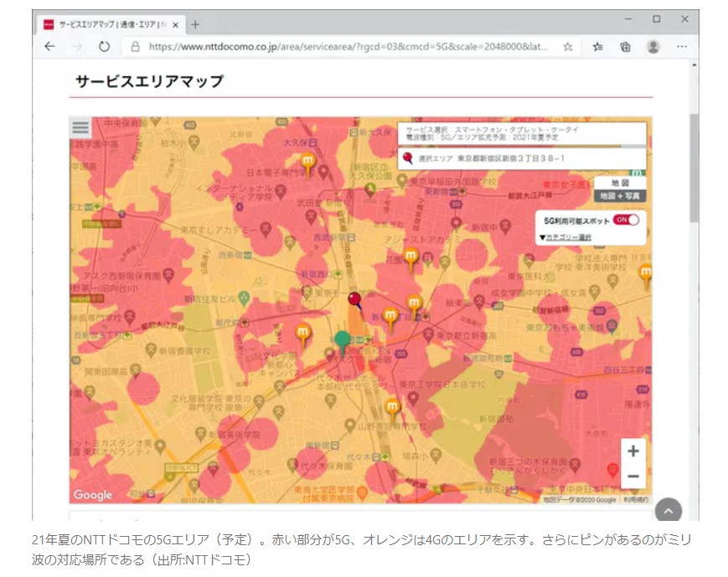Click the page vertical scrollbar thumb
The height and width of the screenshot is (577, 728).
[693, 167]
